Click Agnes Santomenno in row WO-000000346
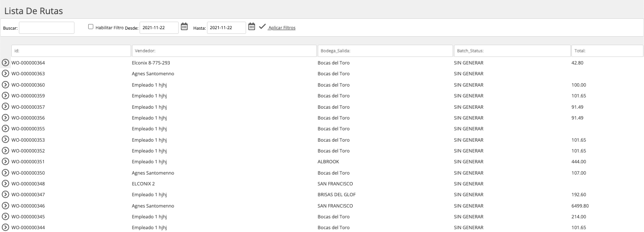 click(153, 206)
